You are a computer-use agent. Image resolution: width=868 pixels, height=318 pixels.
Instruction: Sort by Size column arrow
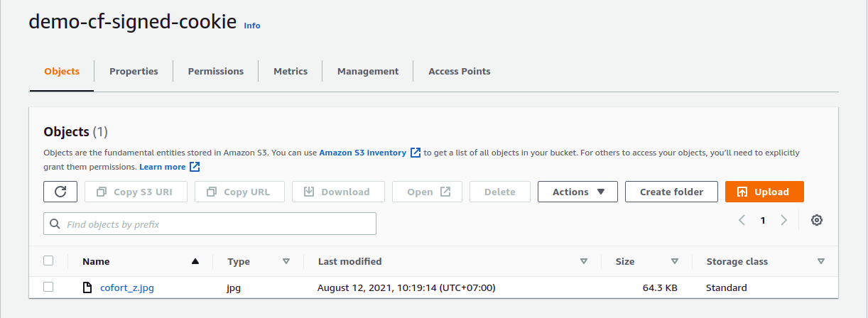click(x=675, y=261)
